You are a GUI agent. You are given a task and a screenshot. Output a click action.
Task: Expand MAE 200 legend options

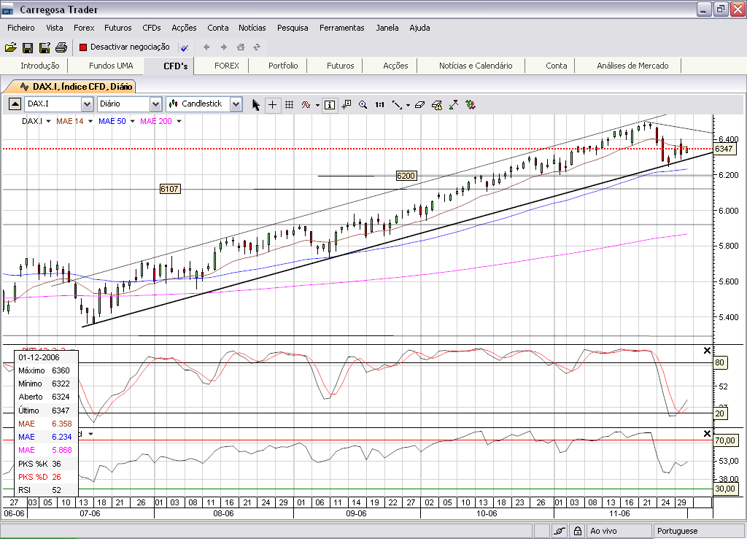179,122
